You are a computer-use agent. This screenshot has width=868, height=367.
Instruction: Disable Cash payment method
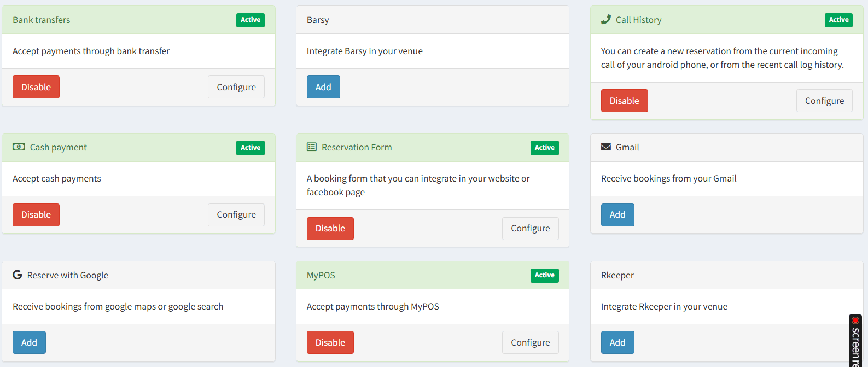[x=36, y=214]
